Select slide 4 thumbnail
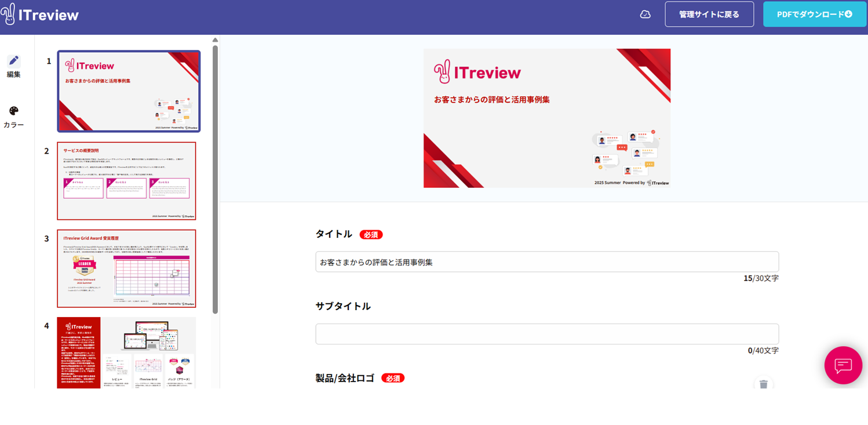868x425 pixels. [126, 353]
